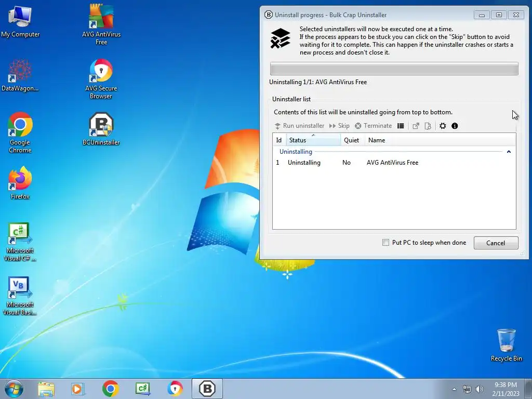Collapse the Uninstalling group chevron
This screenshot has width=532, height=399.
pos(509,152)
